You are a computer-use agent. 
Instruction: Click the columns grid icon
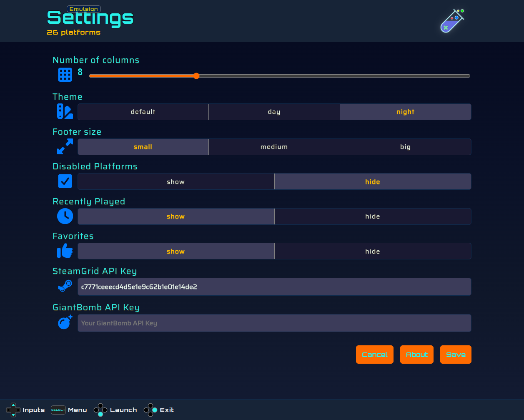click(65, 75)
